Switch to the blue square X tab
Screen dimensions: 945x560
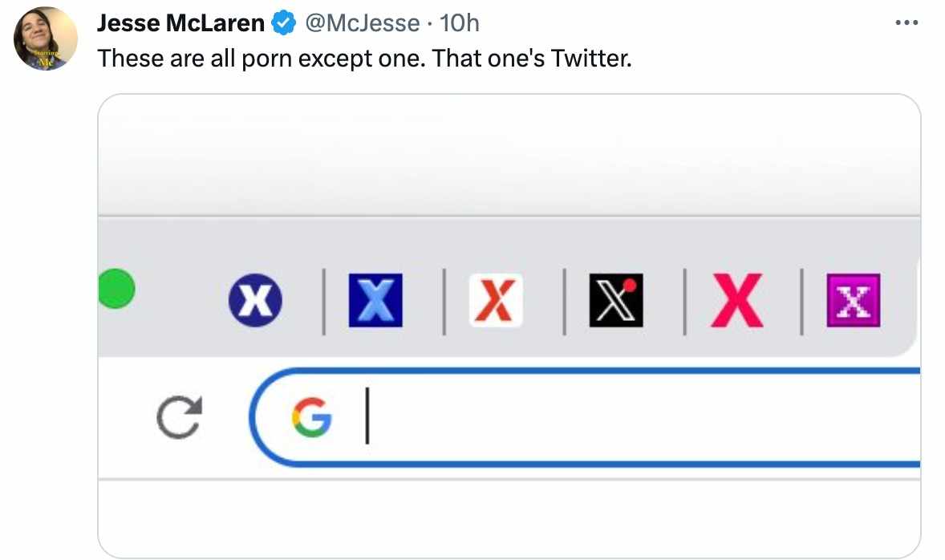point(375,300)
